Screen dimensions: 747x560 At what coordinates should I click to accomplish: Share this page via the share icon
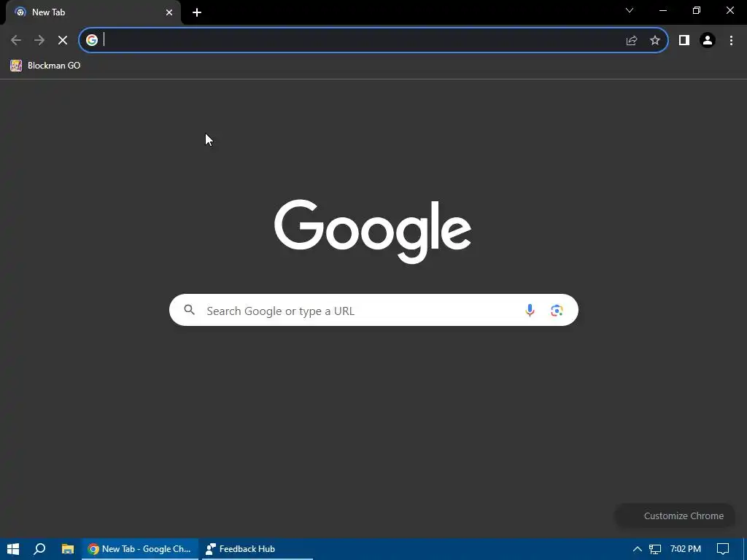[x=632, y=41]
